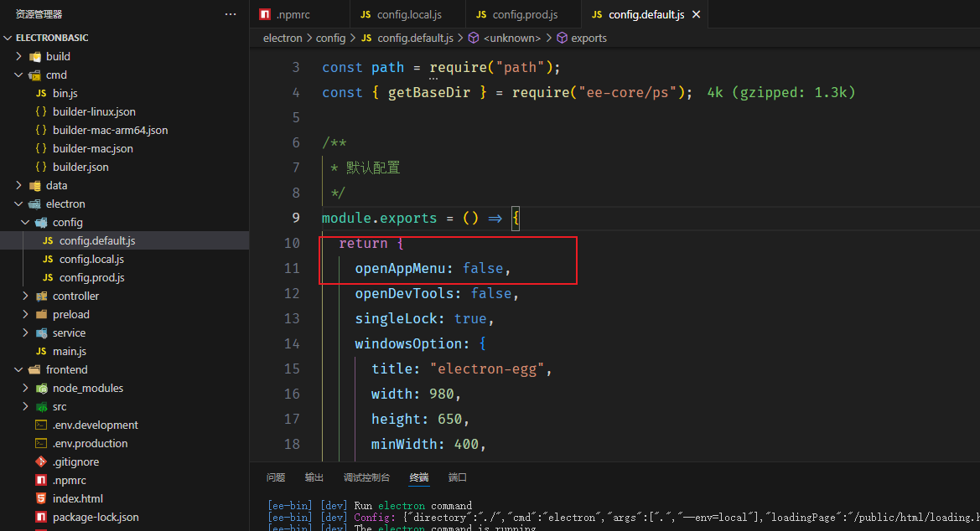Screen dimensions: 980x531
Task: Click the openAppMenu property in code
Action: pyautogui.click(x=400, y=268)
